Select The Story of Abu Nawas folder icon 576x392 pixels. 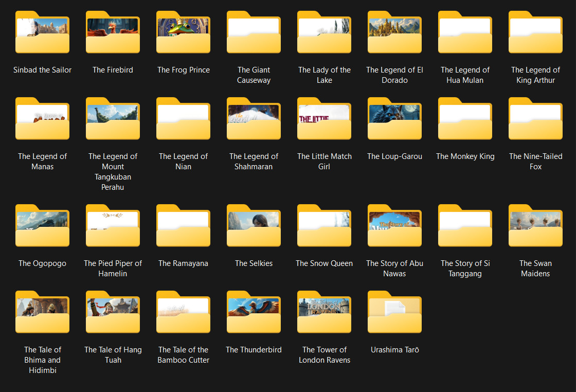(395, 225)
